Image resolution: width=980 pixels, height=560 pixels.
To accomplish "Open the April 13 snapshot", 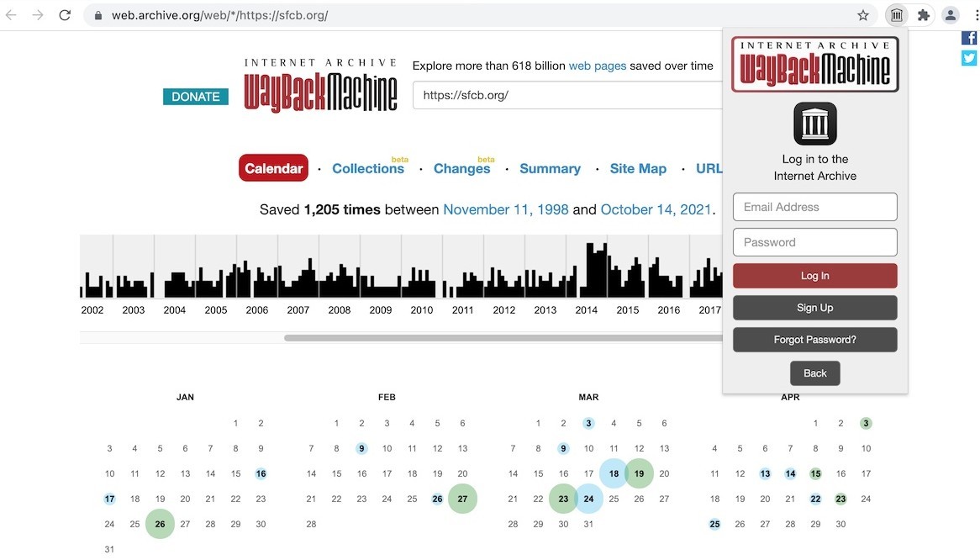I will [765, 473].
